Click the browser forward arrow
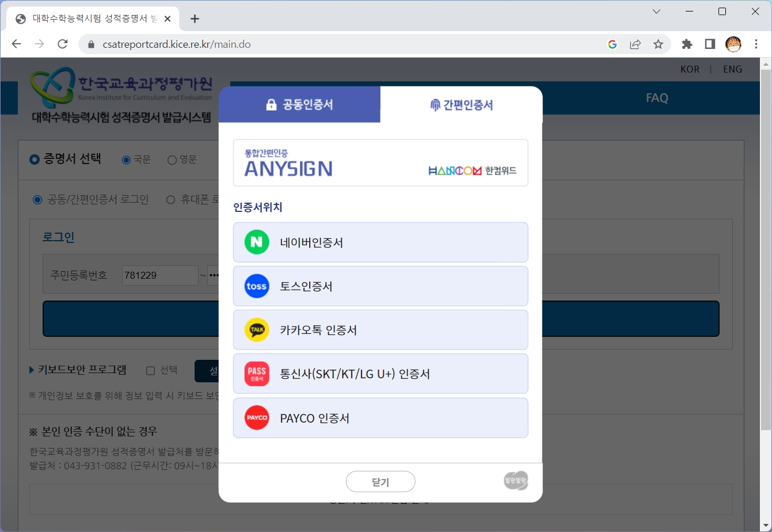Viewport: 772px width, 532px height. (39, 44)
